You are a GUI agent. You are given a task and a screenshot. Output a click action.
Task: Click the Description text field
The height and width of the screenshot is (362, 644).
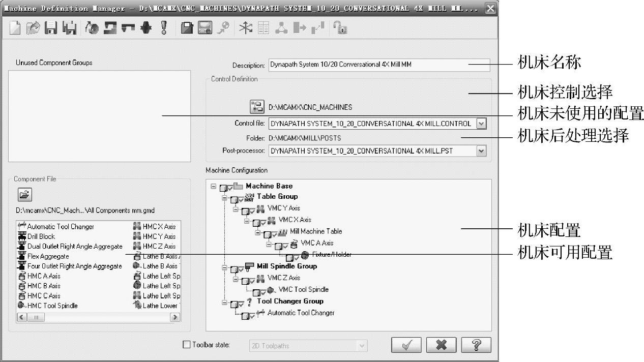click(378, 65)
